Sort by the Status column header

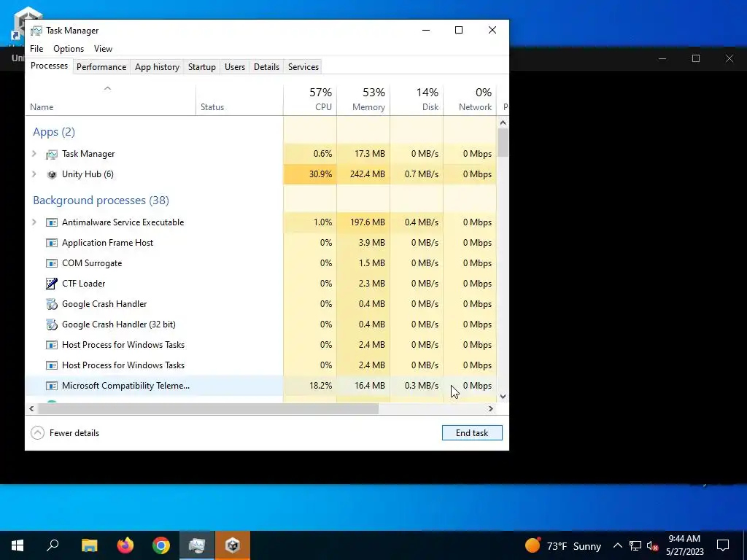(239, 100)
